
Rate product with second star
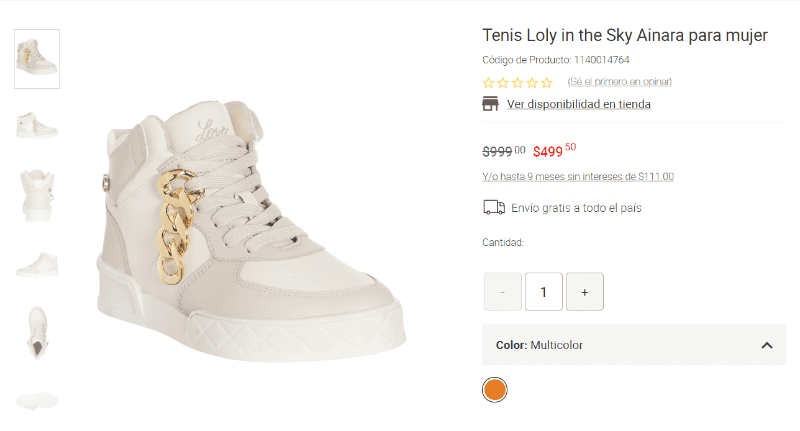click(x=503, y=83)
